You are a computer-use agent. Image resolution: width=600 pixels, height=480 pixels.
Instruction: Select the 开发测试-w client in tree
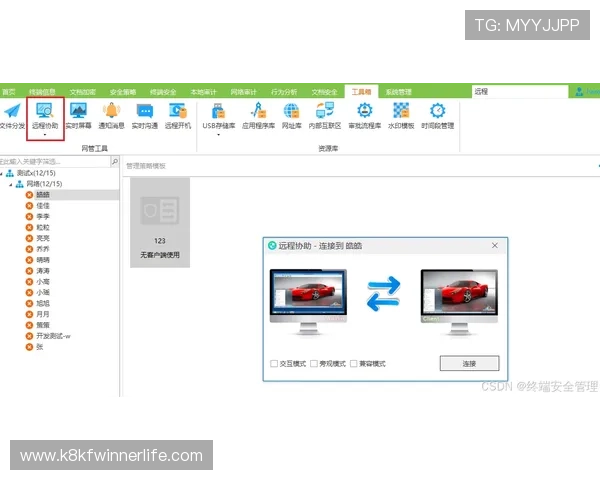[54, 336]
